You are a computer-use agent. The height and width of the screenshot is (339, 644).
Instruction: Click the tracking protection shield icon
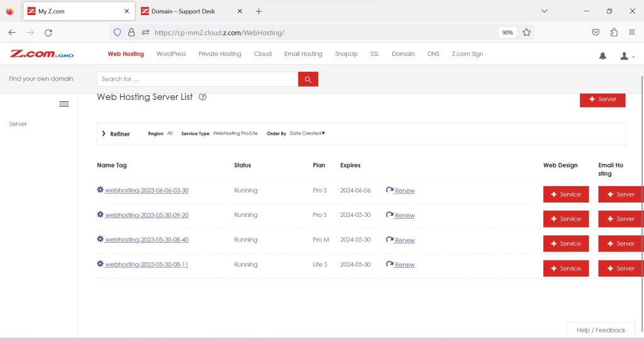tap(118, 33)
